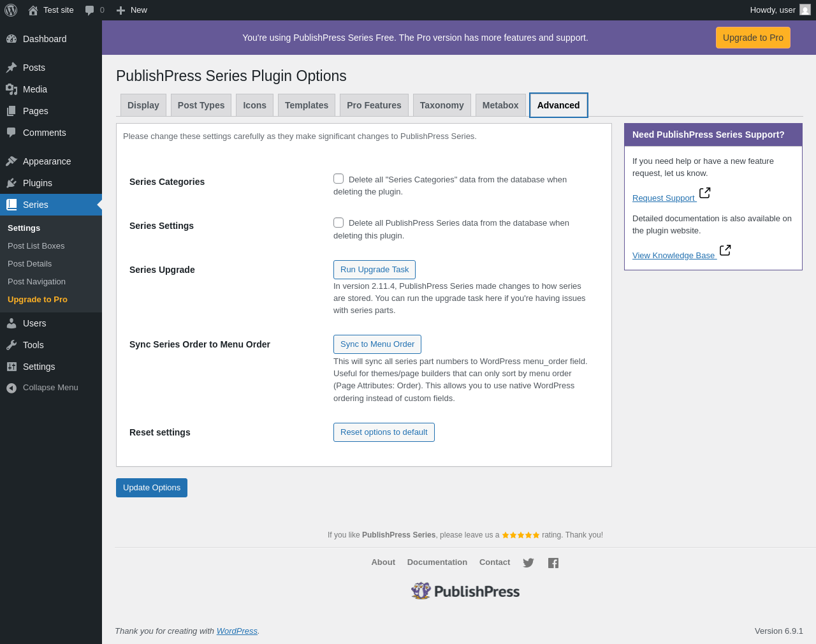Screen dimensions: 816x644
Task: Enable the Series Settings delete data checkbox
Action: coord(339,223)
